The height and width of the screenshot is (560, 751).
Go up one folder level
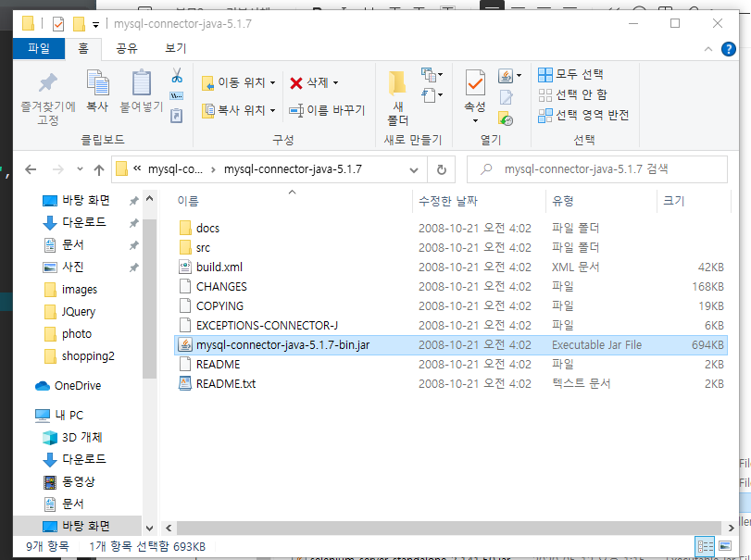tap(99, 169)
